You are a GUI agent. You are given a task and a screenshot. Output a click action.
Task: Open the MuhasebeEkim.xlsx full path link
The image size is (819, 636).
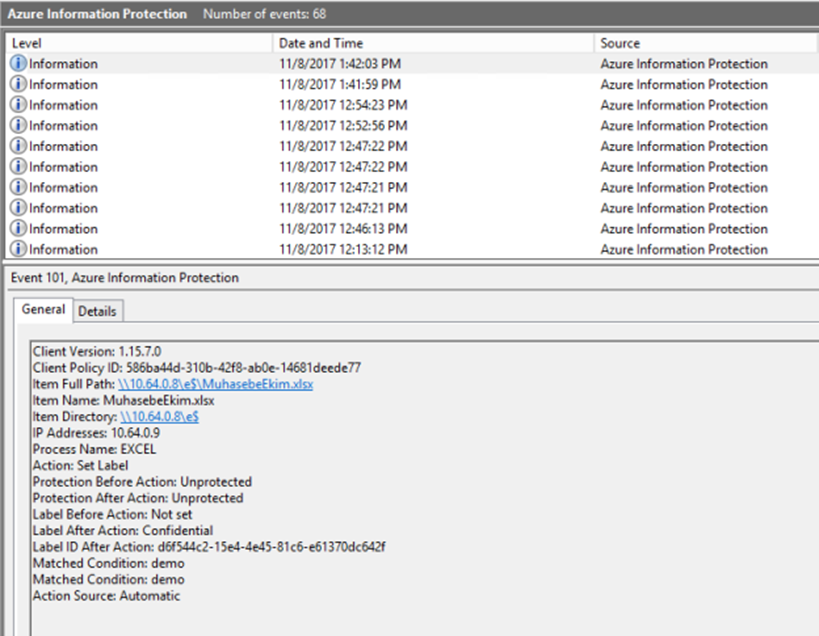(x=215, y=384)
